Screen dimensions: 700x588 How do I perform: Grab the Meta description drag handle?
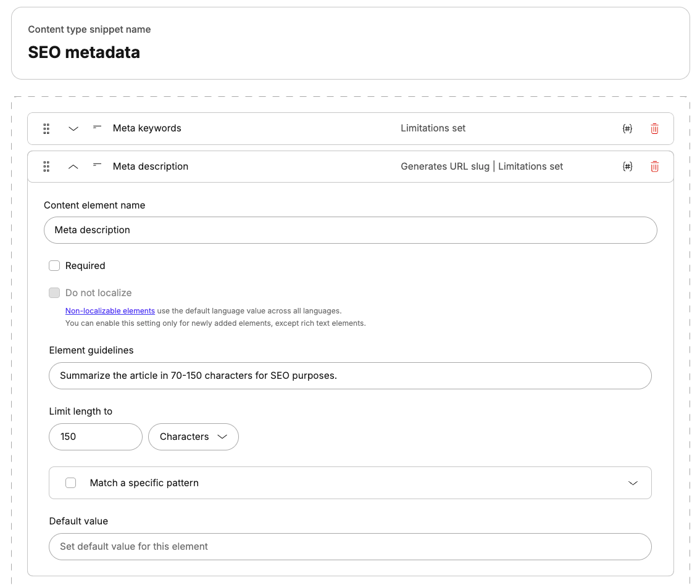coord(46,167)
